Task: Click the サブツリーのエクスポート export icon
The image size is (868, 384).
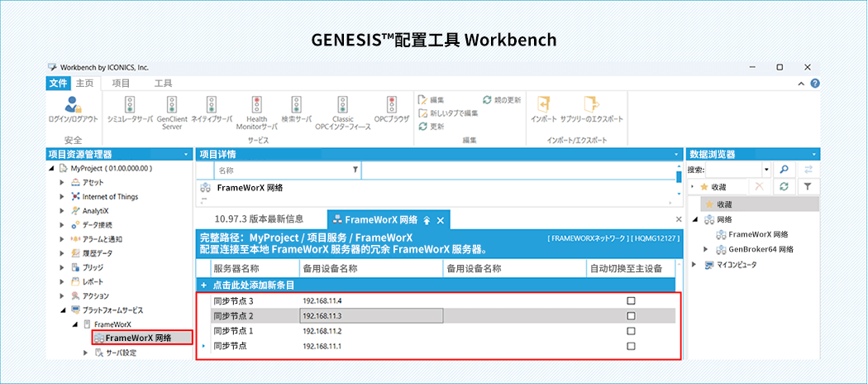Action: click(591, 104)
